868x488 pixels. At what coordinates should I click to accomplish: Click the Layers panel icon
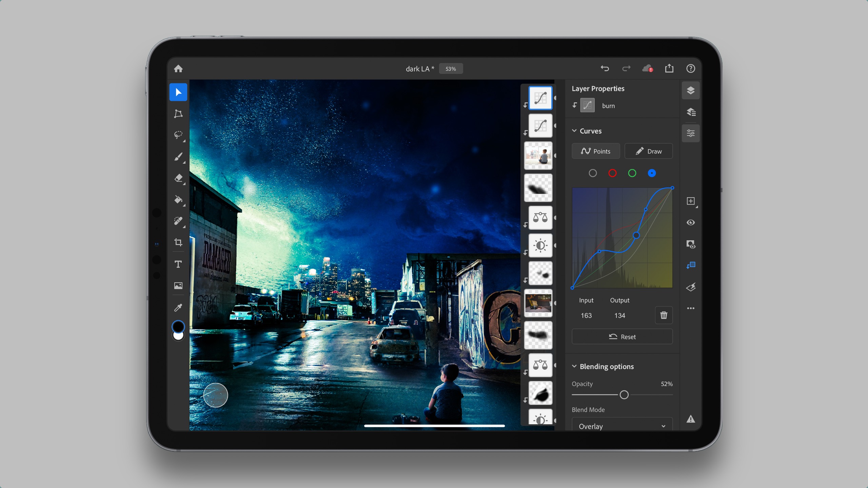coord(691,90)
